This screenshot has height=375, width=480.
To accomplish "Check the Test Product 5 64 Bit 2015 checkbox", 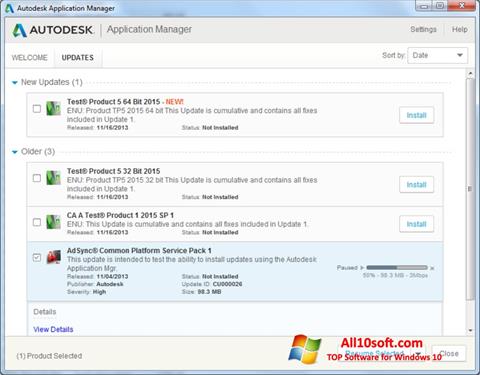I will (x=37, y=109).
